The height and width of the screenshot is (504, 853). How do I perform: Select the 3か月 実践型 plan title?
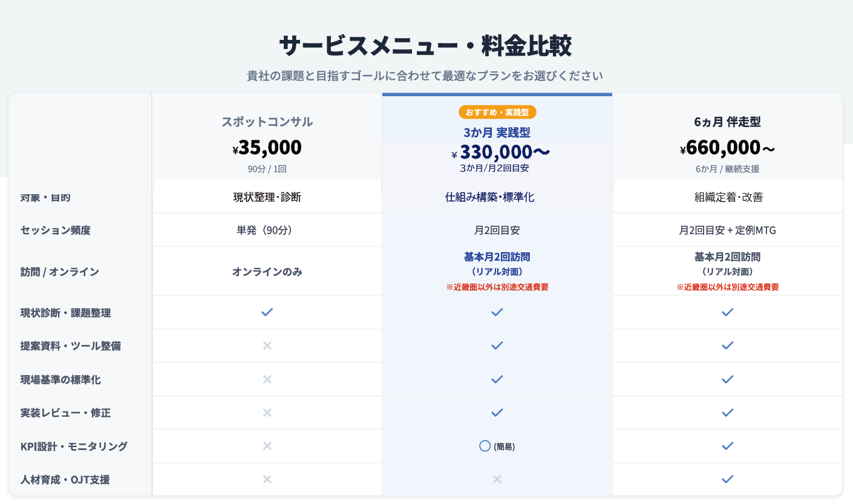click(497, 133)
